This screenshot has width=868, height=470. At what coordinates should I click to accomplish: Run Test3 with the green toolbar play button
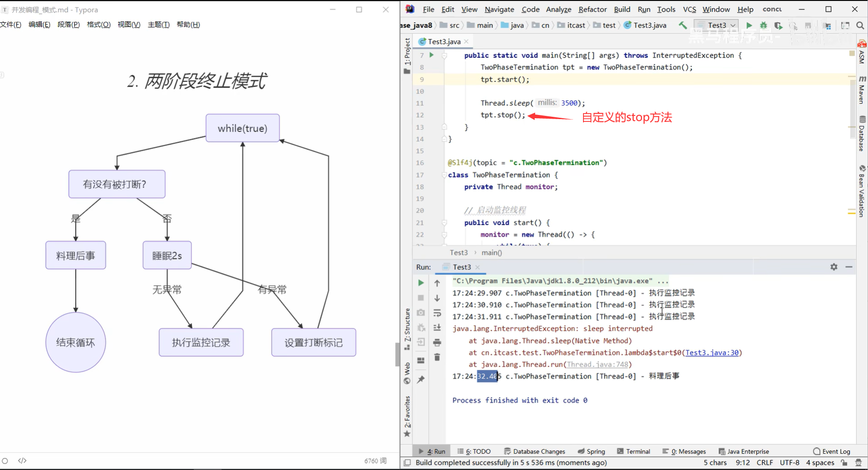pyautogui.click(x=749, y=25)
